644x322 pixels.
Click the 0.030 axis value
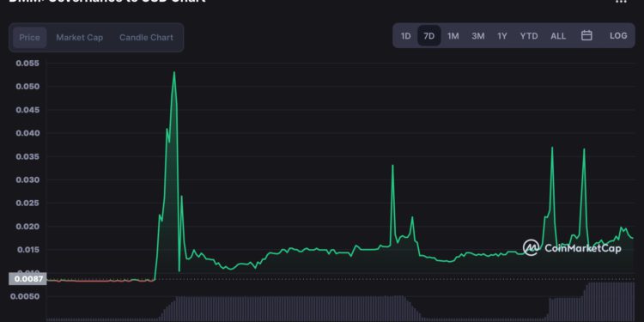[x=28, y=180]
